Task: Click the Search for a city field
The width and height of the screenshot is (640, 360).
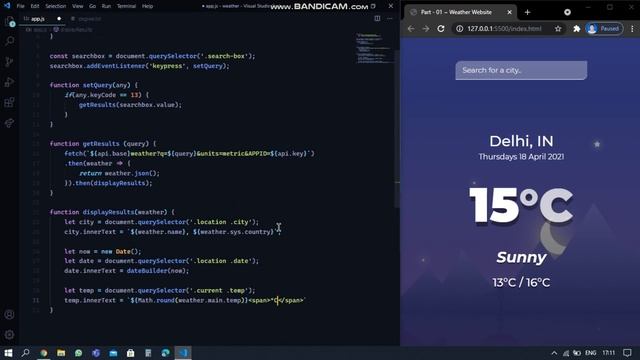Action: pyautogui.click(x=521, y=70)
